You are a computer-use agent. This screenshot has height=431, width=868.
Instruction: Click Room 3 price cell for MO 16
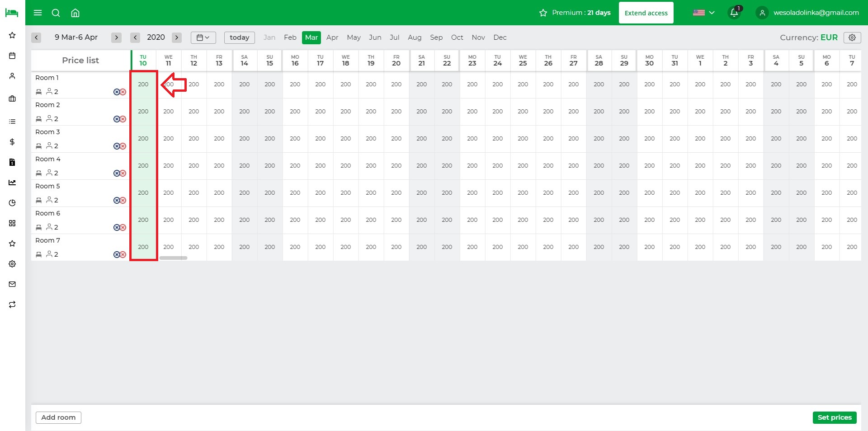coord(295,139)
